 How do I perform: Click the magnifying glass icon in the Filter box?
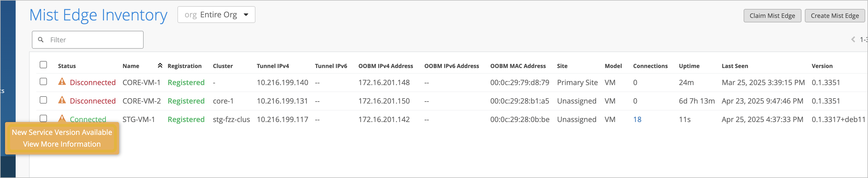point(41,39)
